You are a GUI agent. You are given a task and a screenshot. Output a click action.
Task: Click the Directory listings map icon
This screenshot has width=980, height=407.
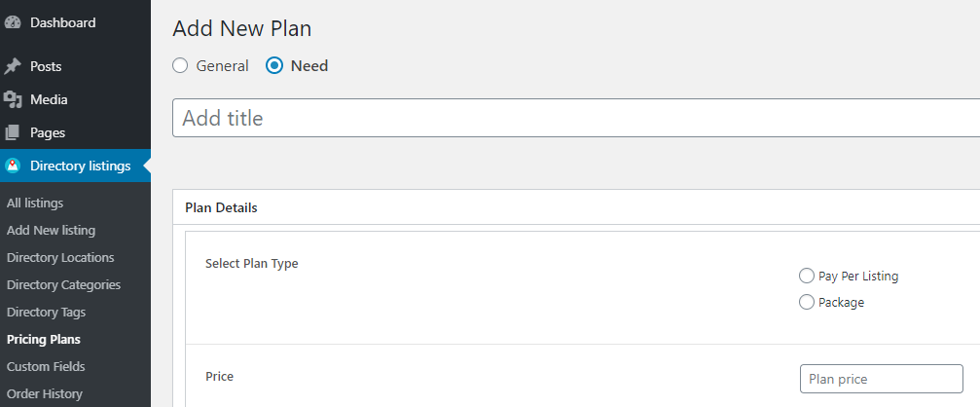click(x=13, y=166)
